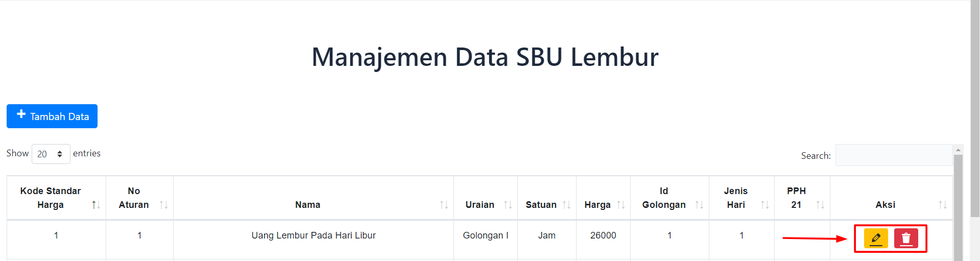Click the page vertical scrollbar thumb
Image resolution: width=980 pixels, height=261 pixels.
point(975,108)
